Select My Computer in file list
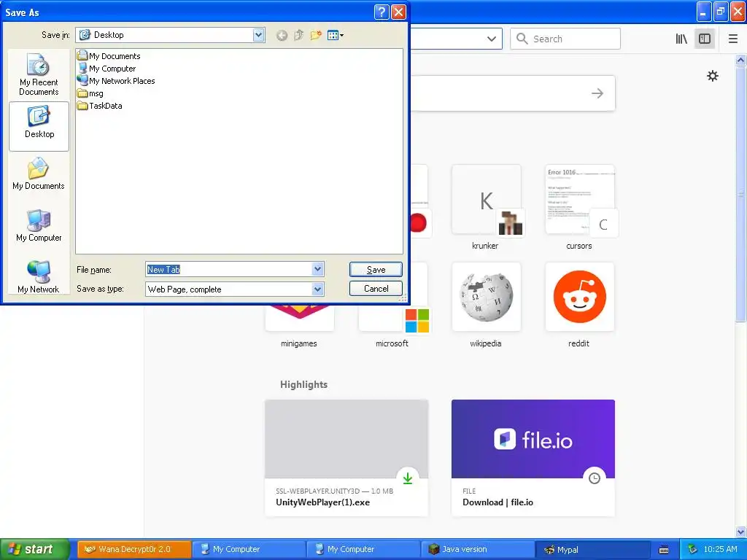Screen dimensions: 747x560 (x=107, y=69)
